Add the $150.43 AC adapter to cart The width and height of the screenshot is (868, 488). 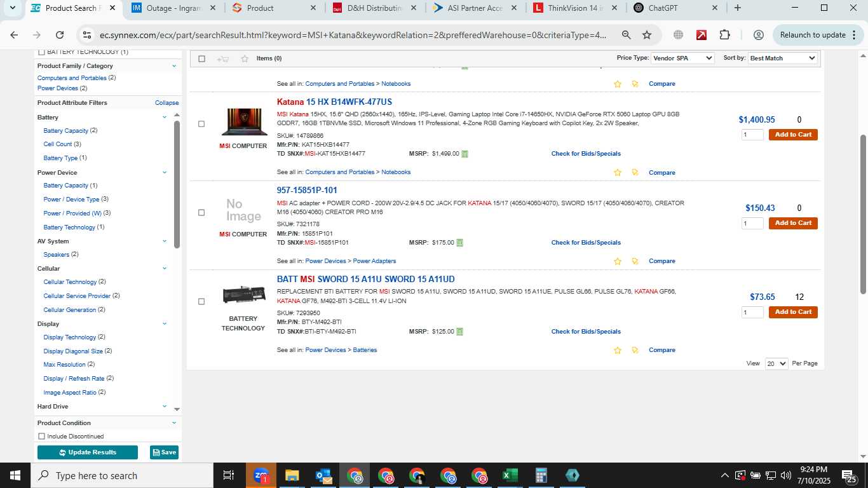point(793,223)
